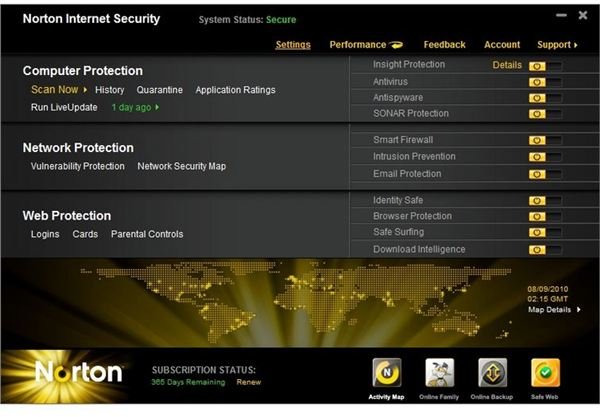Open the Quarantine list
This screenshot has height=417, width=600.
(160, 90)
